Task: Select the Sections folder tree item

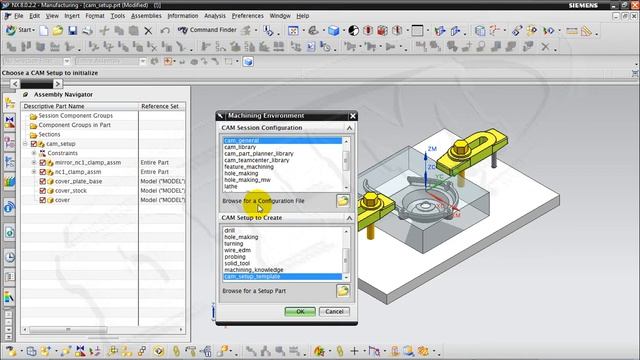Action: 49,134
